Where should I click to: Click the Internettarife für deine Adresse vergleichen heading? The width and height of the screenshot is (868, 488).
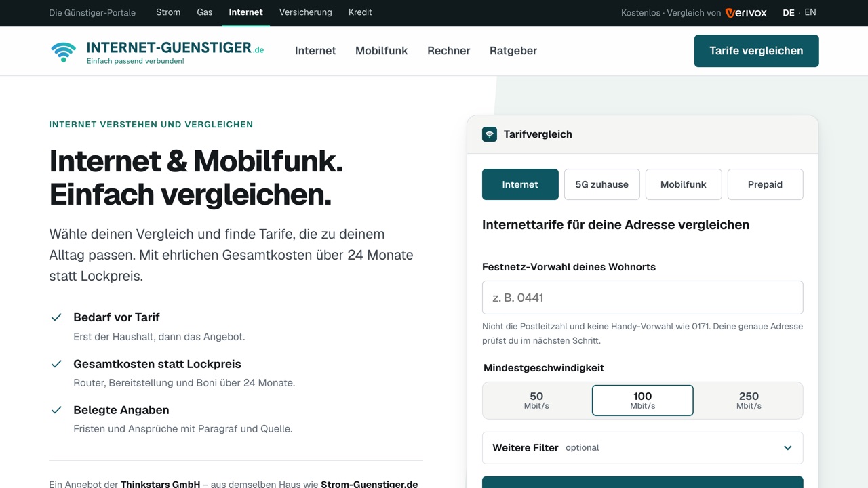coord(616,225)
